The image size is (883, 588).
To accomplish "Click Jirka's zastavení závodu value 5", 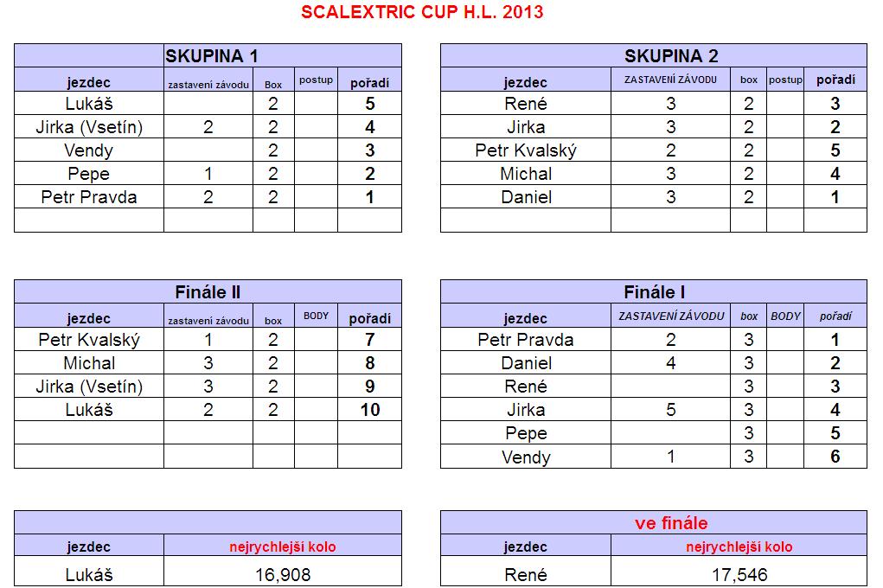I will [x=670, y=410].
